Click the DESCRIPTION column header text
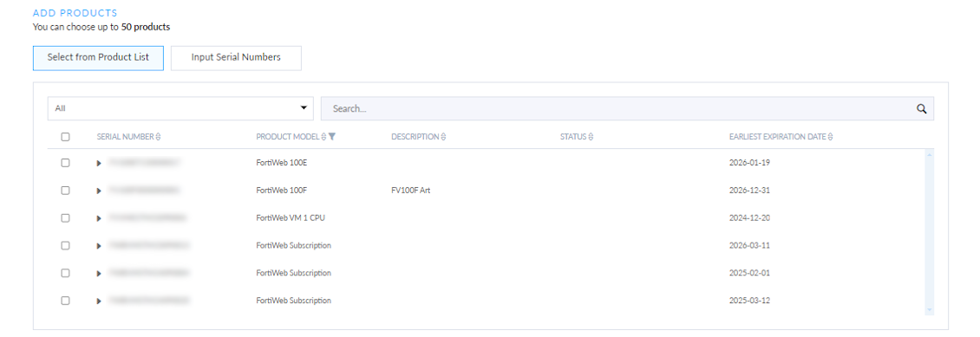 415,137
